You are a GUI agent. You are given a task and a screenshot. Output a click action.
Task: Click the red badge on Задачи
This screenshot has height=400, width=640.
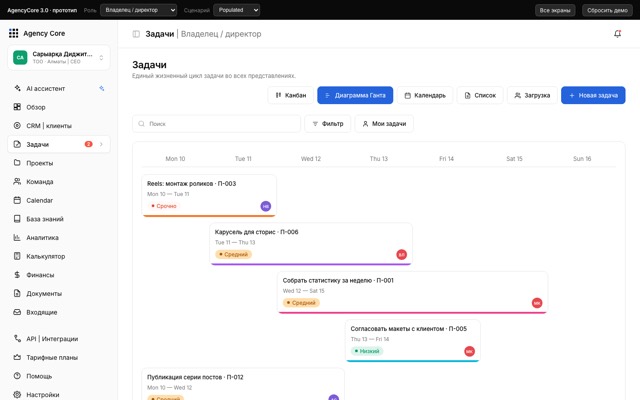tap(88, 144)
